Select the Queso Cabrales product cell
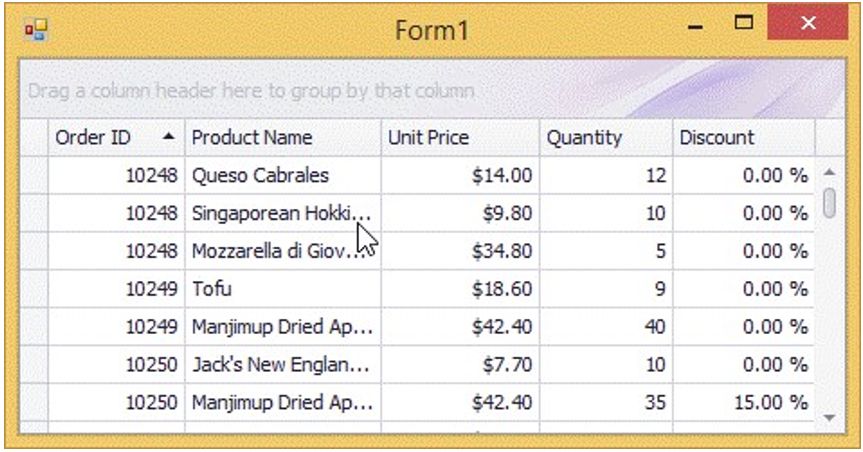 tap(283, 176)
